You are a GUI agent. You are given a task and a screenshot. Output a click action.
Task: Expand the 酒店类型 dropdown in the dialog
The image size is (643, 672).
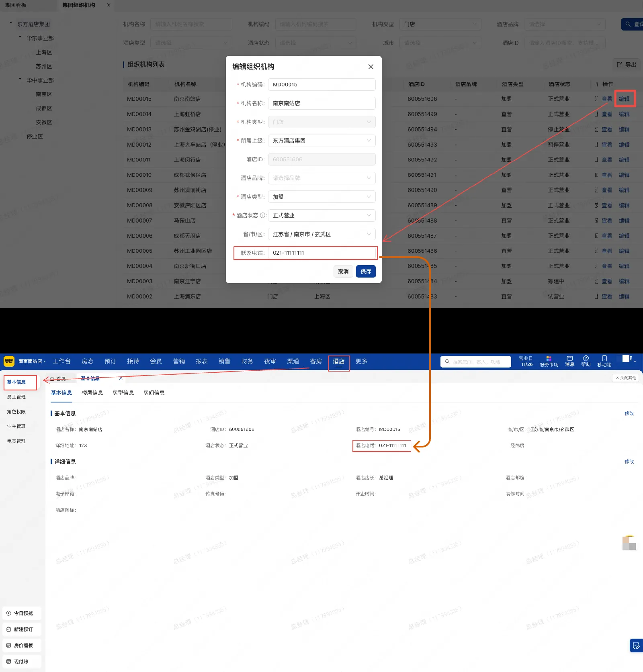321,197
